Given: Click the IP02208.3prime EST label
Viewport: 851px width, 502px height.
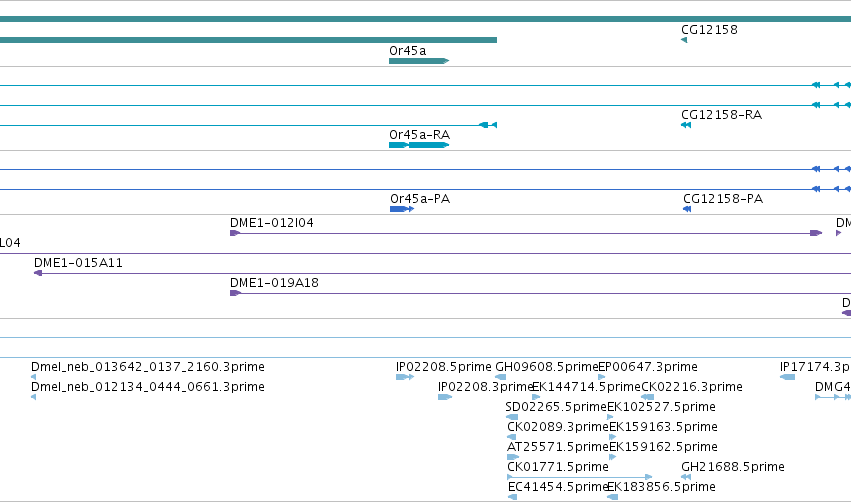Looking at the screenshot, I should pos(486,387).
